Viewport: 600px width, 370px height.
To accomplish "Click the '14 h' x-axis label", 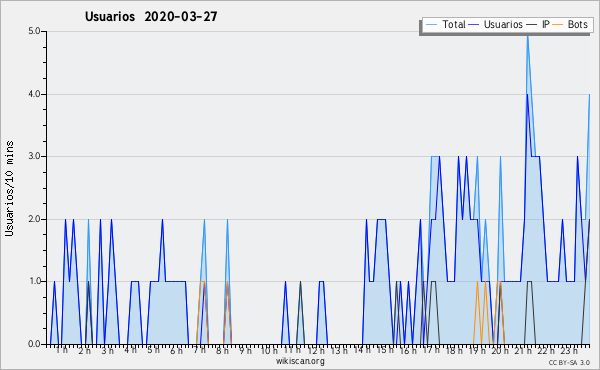I will click(x=362, y=350).
